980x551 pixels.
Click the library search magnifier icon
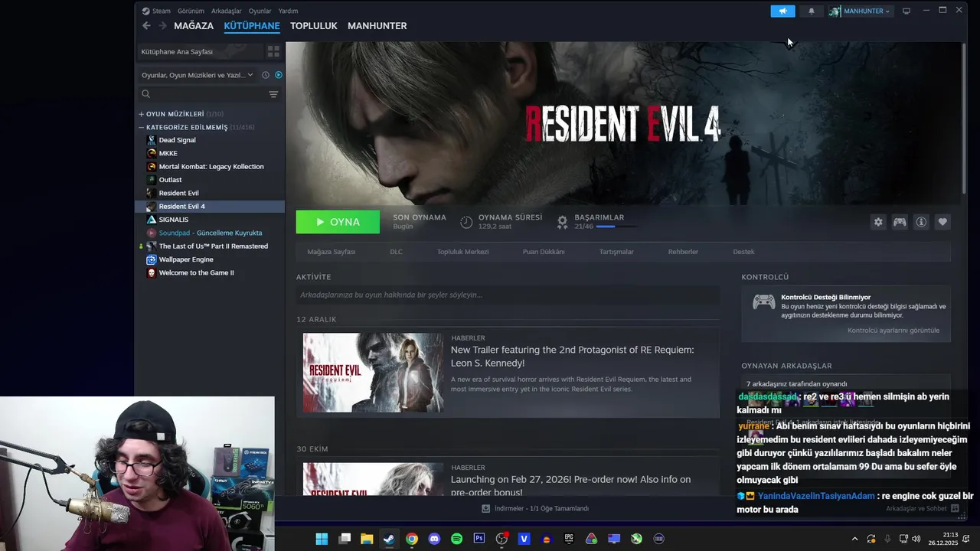pyautogui.click(x=145, y=94)
